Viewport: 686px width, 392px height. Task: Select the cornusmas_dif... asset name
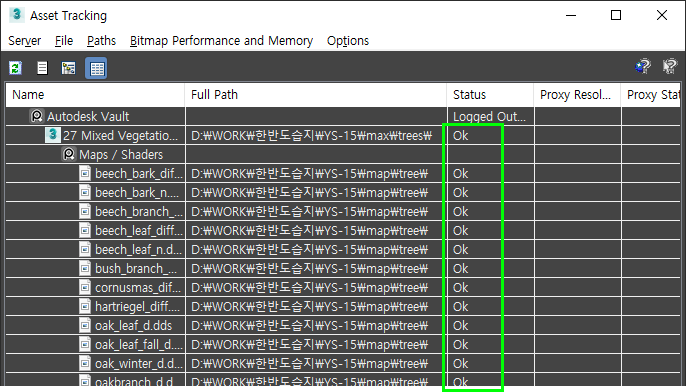[138, 288]
